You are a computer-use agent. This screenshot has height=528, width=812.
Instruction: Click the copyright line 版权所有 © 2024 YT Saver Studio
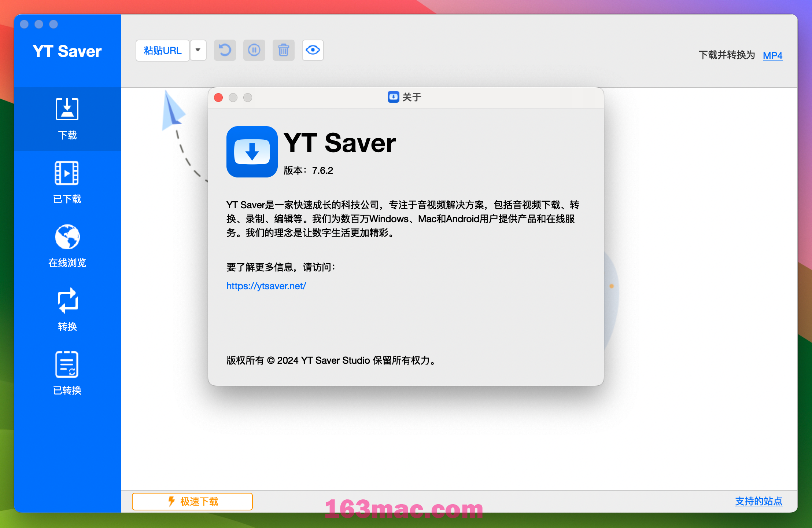pos(332,360)
